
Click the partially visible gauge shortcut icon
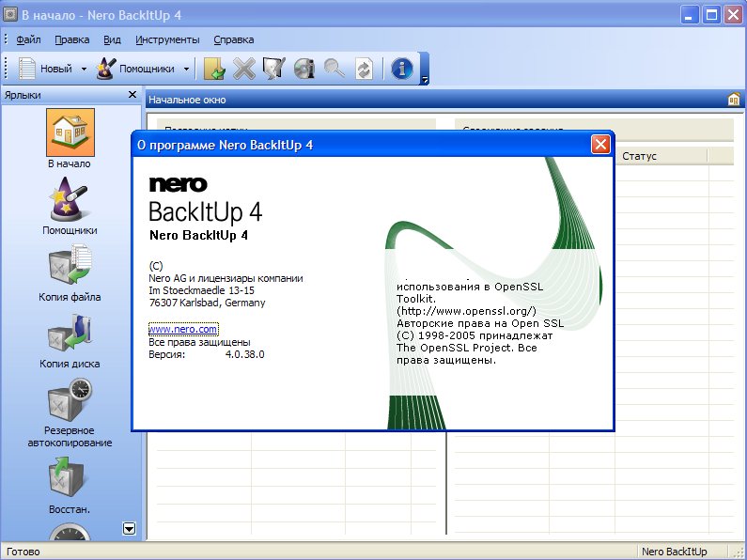[x=70, y=532]
